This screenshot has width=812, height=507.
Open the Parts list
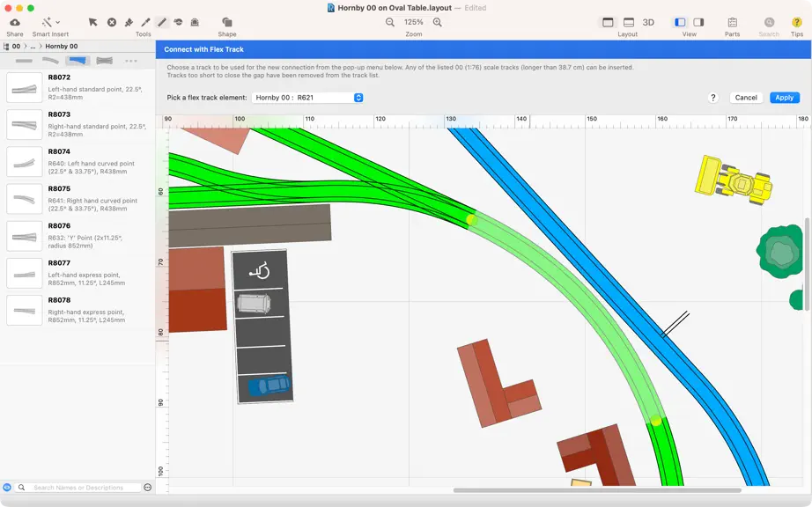pyautogui.click(x=732, y=22)
